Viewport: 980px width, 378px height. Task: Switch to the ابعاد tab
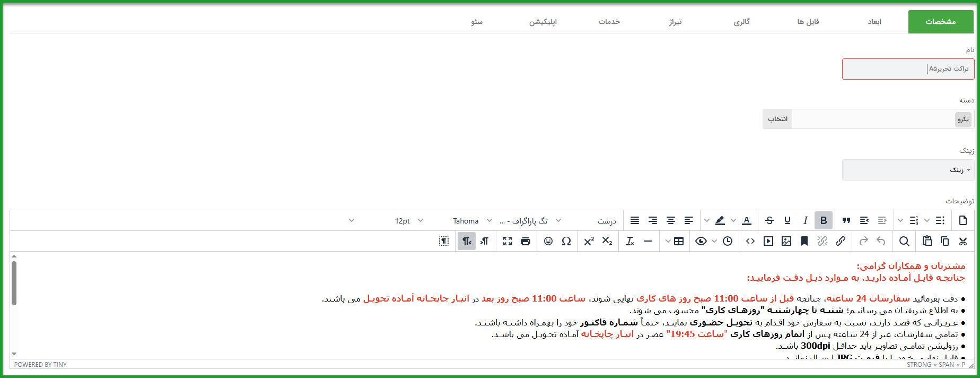(874, 22)
